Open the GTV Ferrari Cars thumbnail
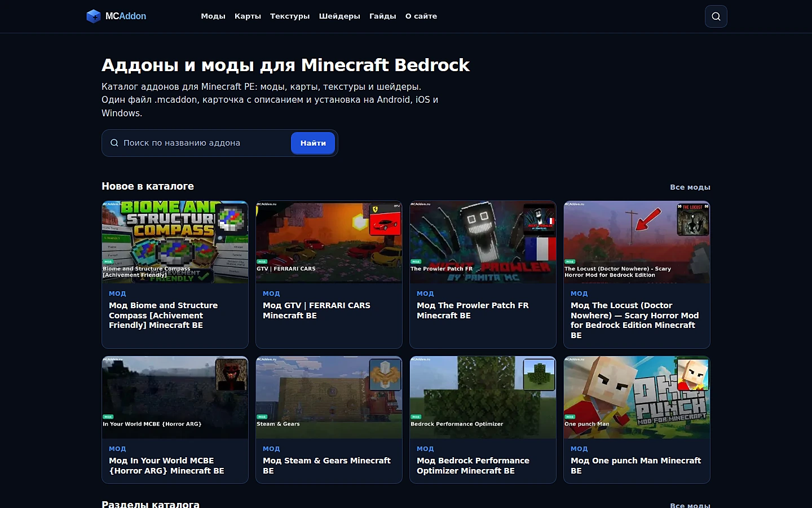 click(329, 242)
